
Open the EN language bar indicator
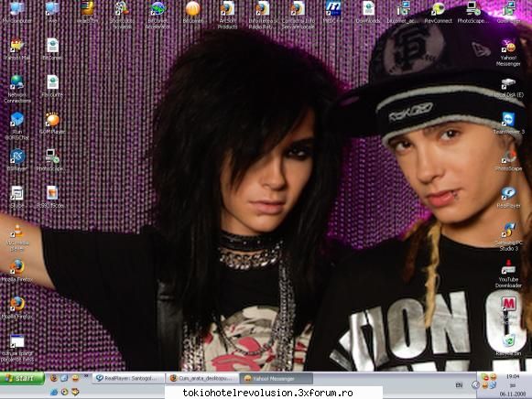tap(459, 385)
